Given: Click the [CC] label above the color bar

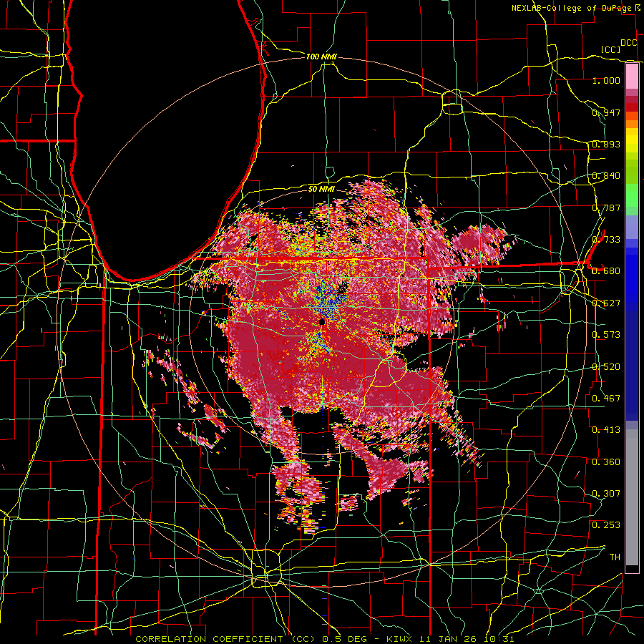Looking at the screenshot, I should [x=610, y=49].
